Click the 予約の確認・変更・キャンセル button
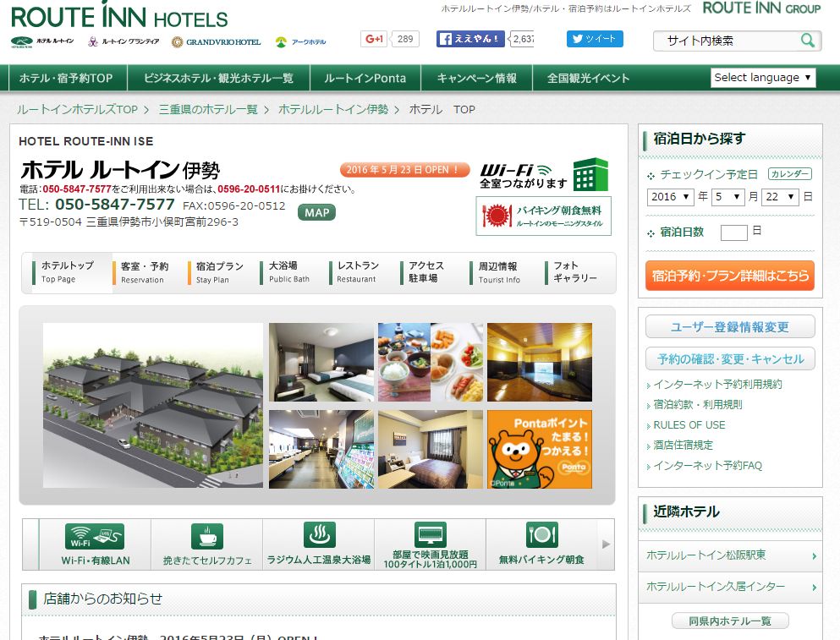 point(730,358)
